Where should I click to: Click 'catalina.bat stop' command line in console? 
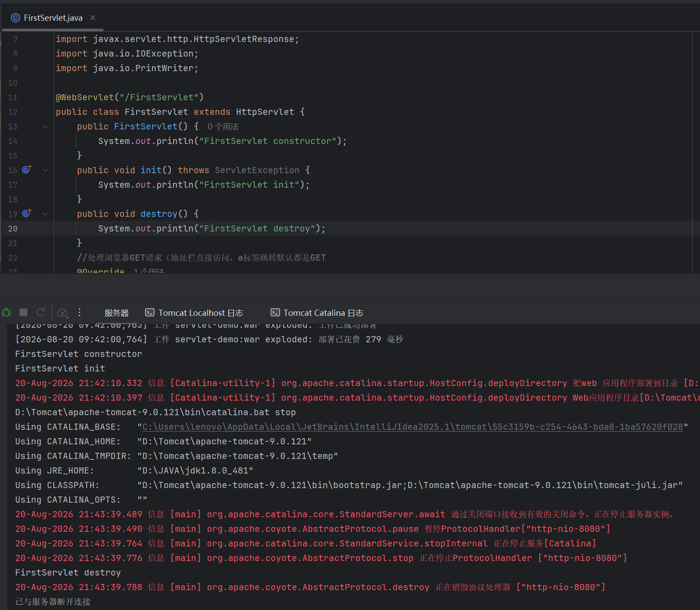[156, 412]
